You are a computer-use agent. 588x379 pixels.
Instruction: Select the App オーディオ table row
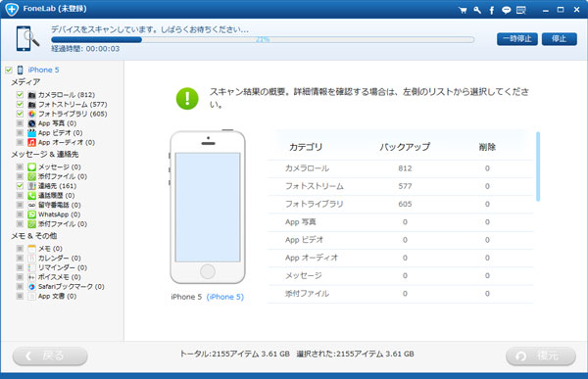400,258
